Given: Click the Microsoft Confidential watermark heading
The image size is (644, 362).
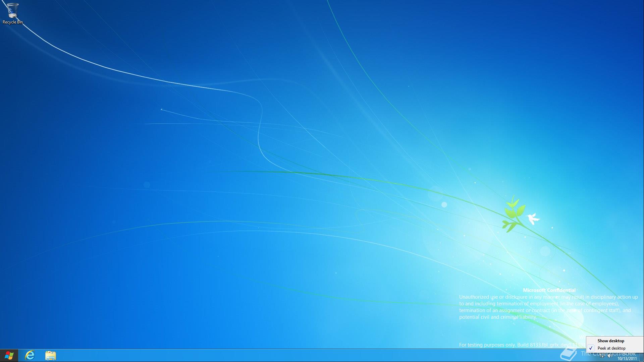Looking at the screenshot, I should (x=549, y=290).
